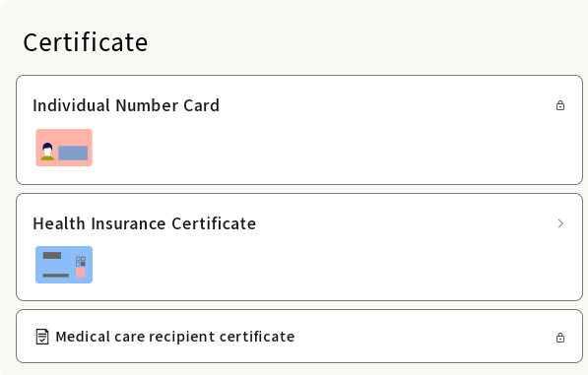Open the Individual Number Card panel
Viewport: 588px width, 375px height.
pyautogui.click(x=299, y=130)
